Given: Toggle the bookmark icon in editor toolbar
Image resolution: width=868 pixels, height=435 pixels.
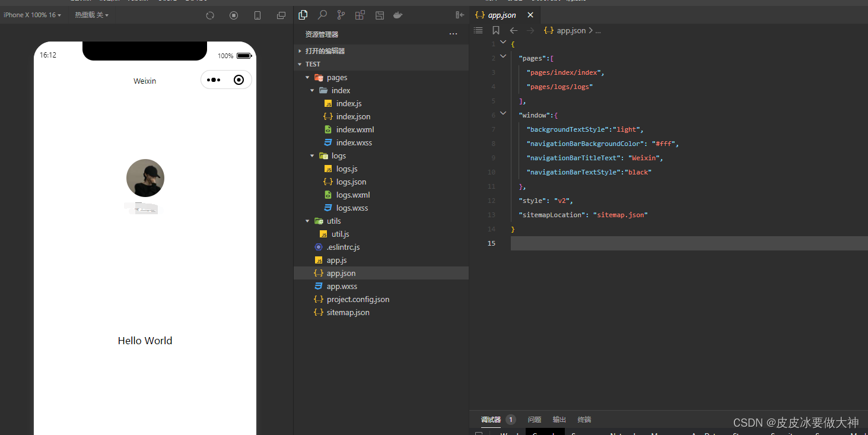Looking at the screenshot, I should tap(496, 30).
